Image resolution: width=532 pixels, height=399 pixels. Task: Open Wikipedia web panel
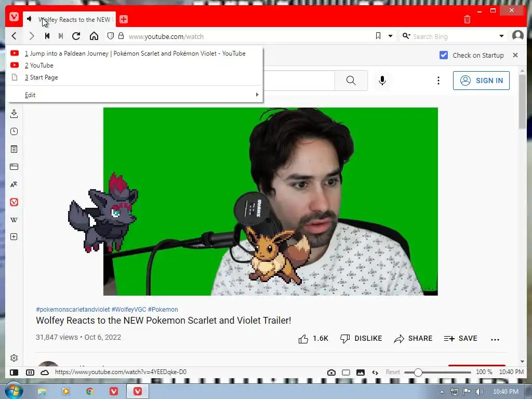click(14, 220)
